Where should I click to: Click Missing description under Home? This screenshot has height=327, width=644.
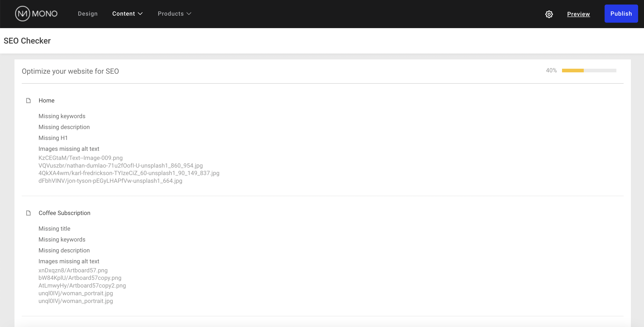64,127
